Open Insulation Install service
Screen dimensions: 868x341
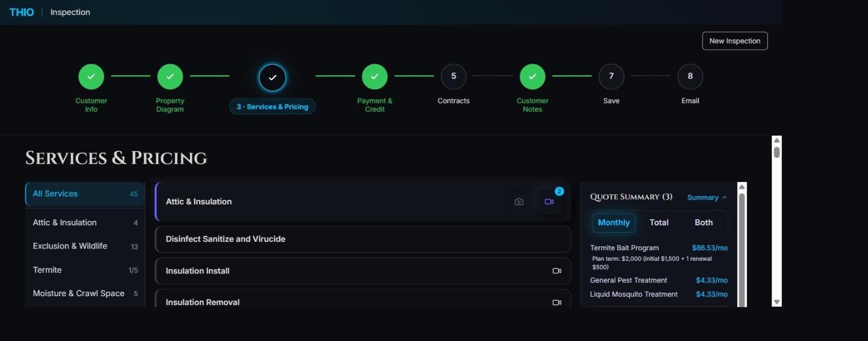tap(363, 271)
